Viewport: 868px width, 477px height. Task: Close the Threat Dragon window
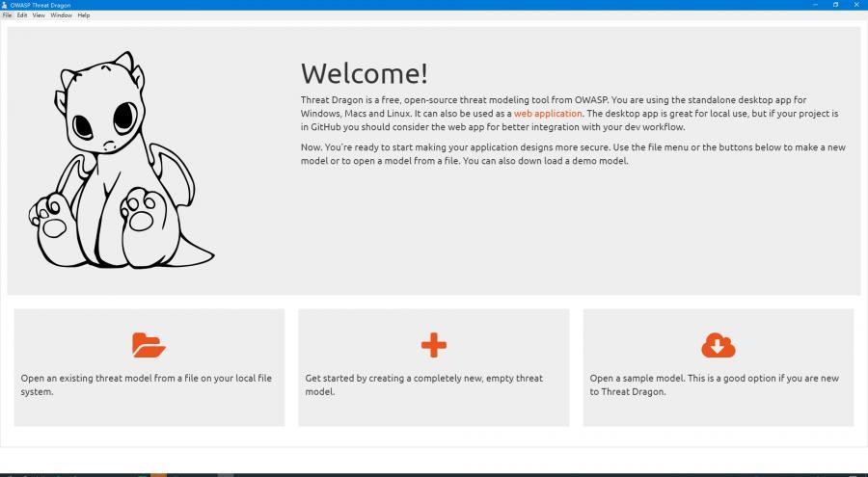856,5
